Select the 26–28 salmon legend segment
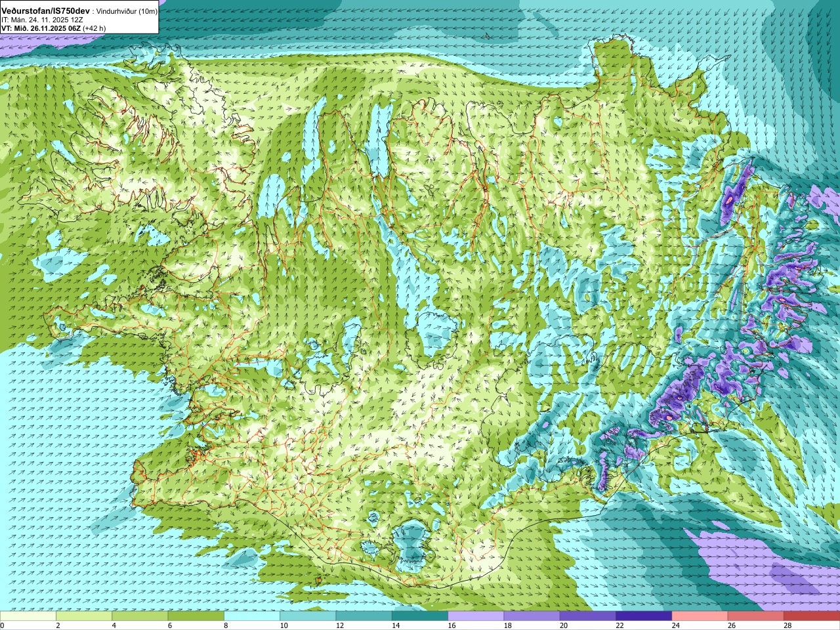This screenshot has height=630, width=840. pyautogui.click(x=756, y=616)
